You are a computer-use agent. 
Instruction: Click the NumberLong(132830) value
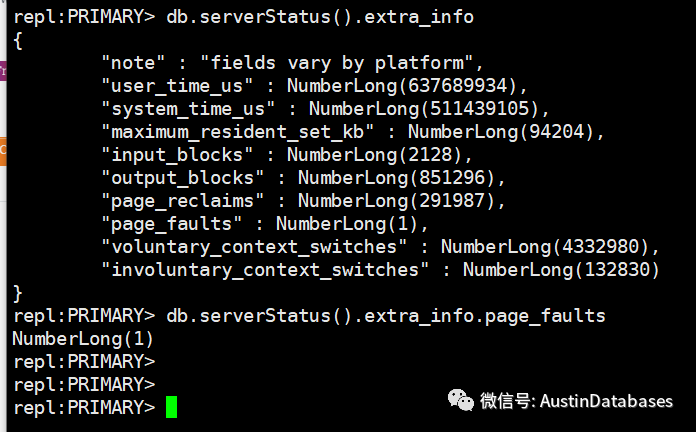point(561,270)
